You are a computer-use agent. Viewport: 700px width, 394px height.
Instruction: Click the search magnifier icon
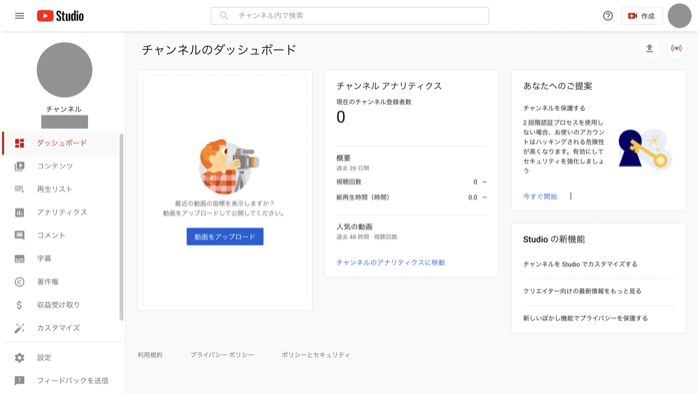(224, 16)
